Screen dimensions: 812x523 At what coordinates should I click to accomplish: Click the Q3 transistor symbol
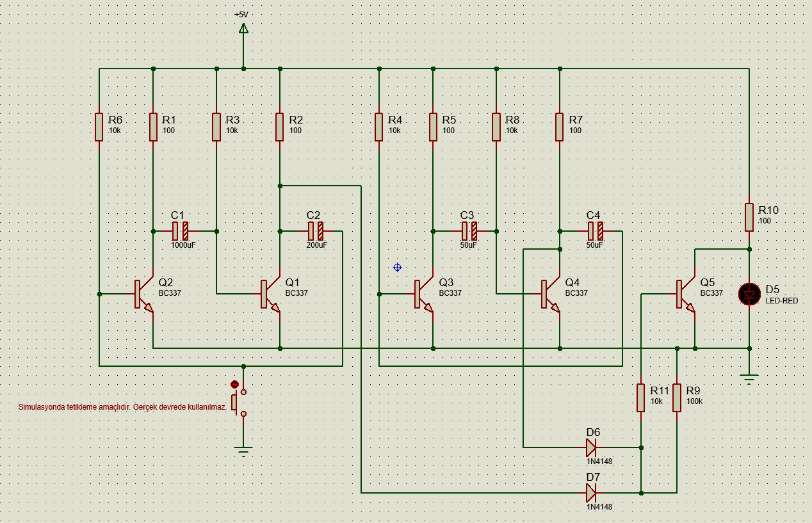click(422, 294)
